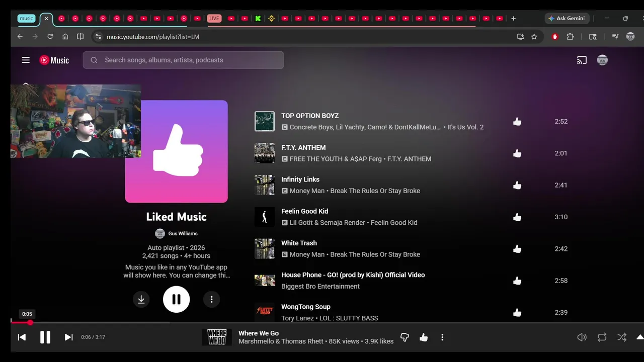Toggle the like on F.T.Y. ANTHEM
Image resolution: width=644 pixels, height=362 pixels.
517,153
